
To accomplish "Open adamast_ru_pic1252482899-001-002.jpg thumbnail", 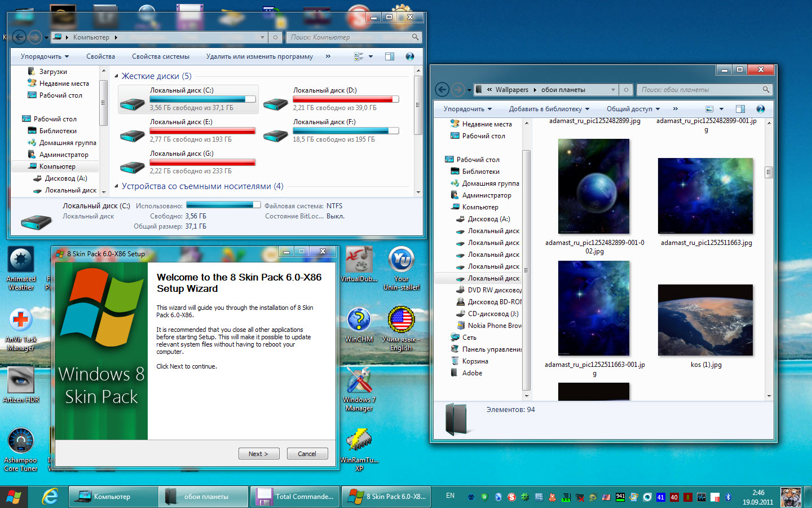I will pos(594,186).
